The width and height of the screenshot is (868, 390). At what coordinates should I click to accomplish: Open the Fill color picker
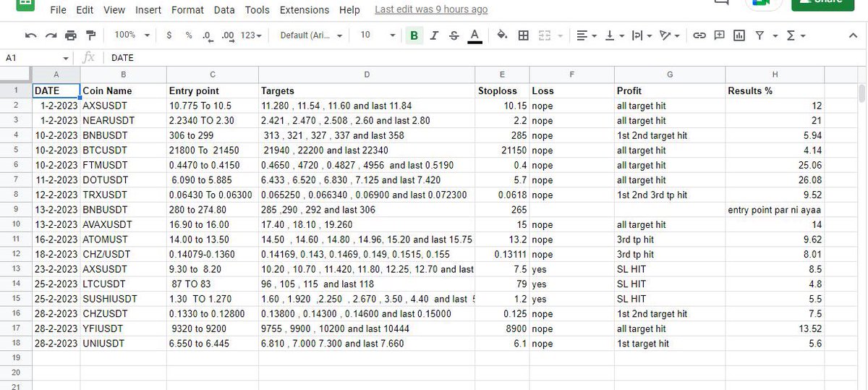point(503,35)
